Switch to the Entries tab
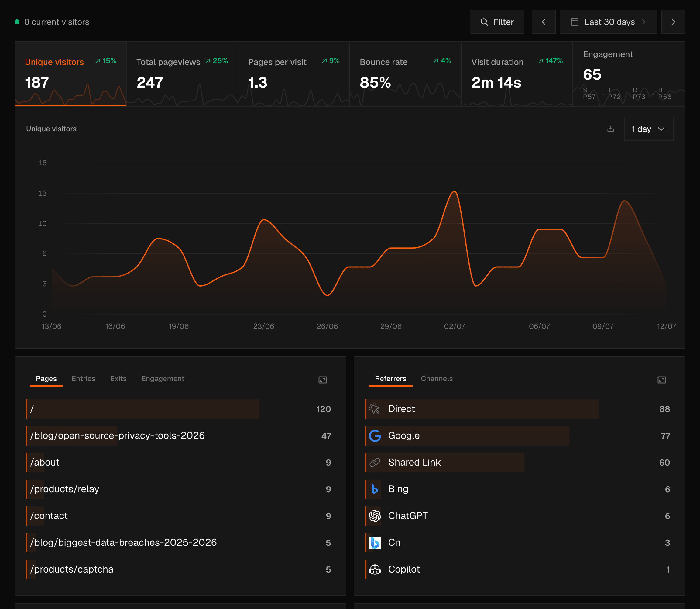The image size is (700, 609). 83,379
